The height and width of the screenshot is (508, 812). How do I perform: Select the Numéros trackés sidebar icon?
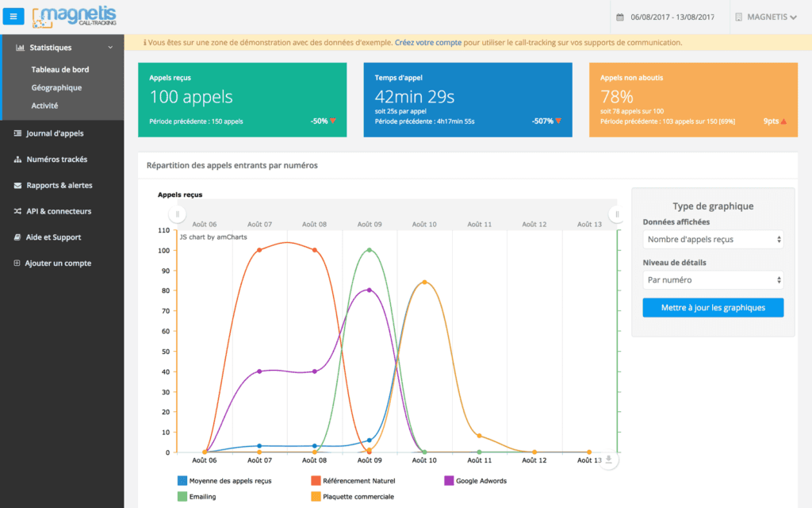(17, 159)
